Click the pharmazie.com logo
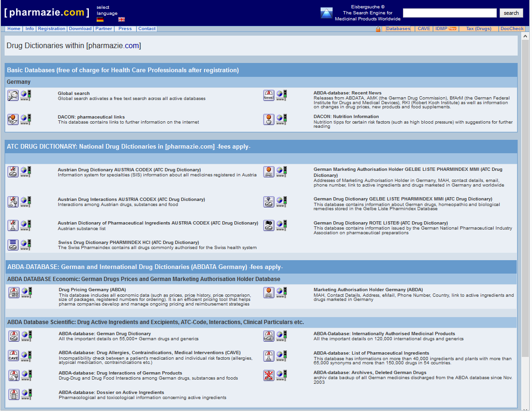 coord(47,12)
